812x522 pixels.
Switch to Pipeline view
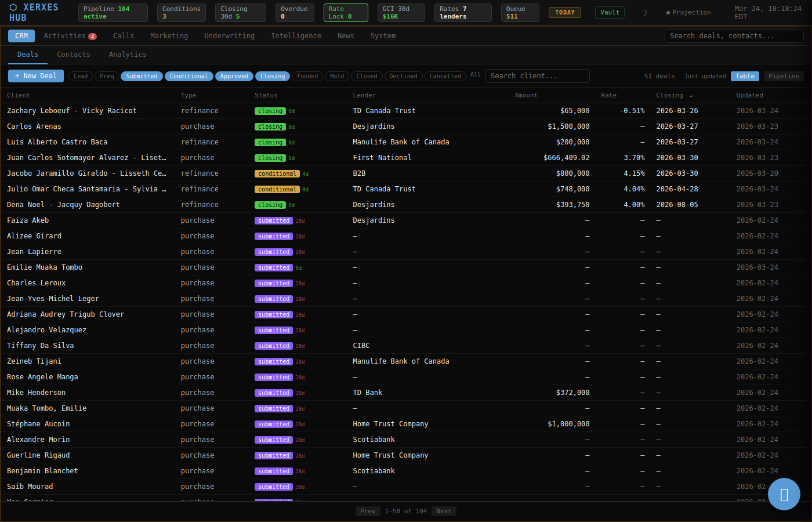pyautogui.click(x=783, y=77)
